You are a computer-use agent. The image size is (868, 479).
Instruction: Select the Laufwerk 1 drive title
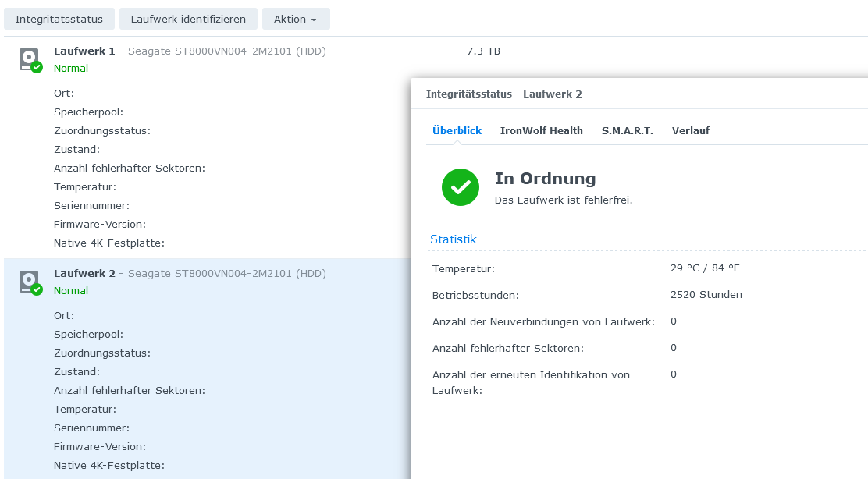click(84, 51)
